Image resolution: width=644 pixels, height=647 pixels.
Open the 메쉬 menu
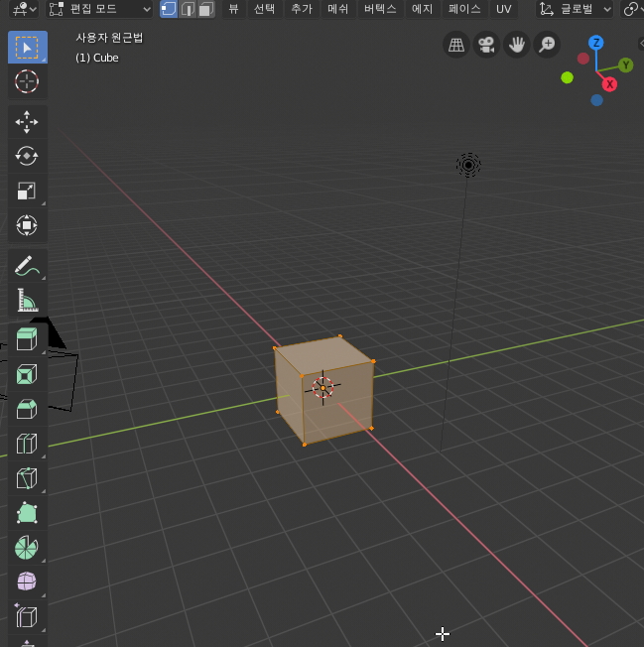point(338,9)
